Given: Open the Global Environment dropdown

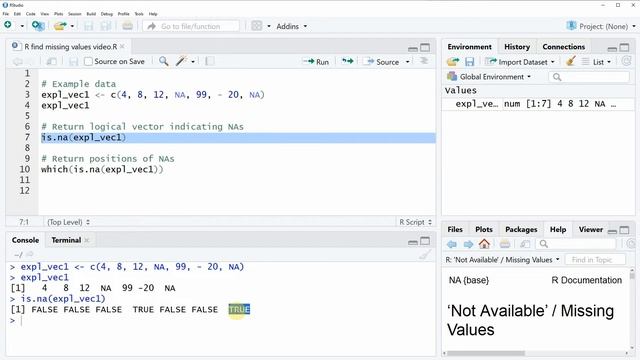Looking at the screenshot, I should pyautogui.click(x=489, y=77).
